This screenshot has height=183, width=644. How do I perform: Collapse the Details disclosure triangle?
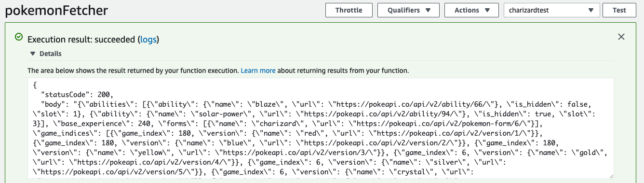(x=33, y=54)
